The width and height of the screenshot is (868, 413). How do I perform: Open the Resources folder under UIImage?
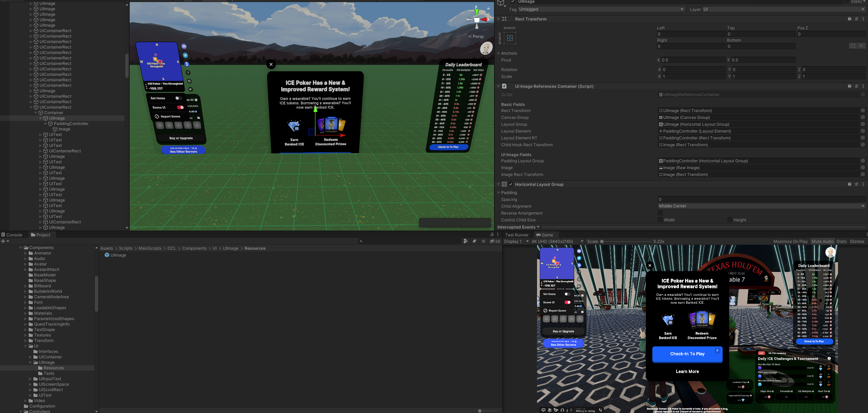[53, 368]
